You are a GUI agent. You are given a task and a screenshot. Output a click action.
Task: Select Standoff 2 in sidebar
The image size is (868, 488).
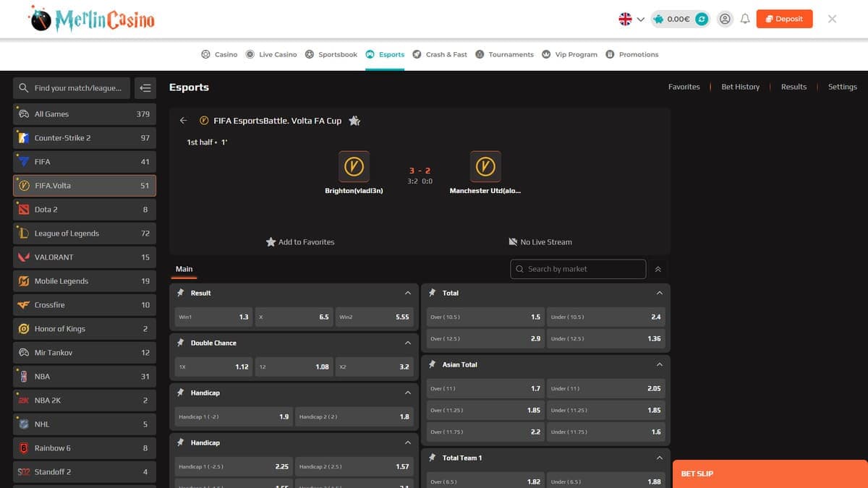click(84, 471)
